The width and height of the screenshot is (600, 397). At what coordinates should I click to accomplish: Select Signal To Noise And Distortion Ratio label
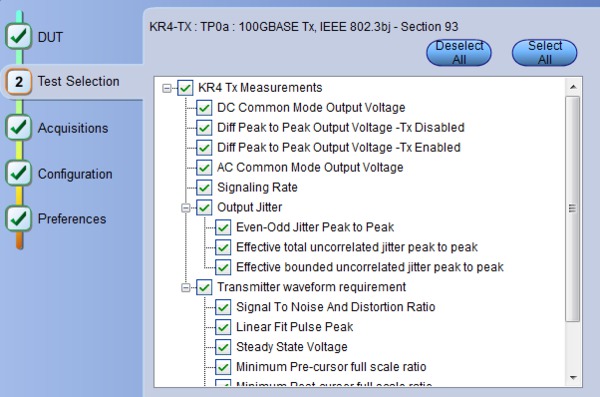[336, 307]
